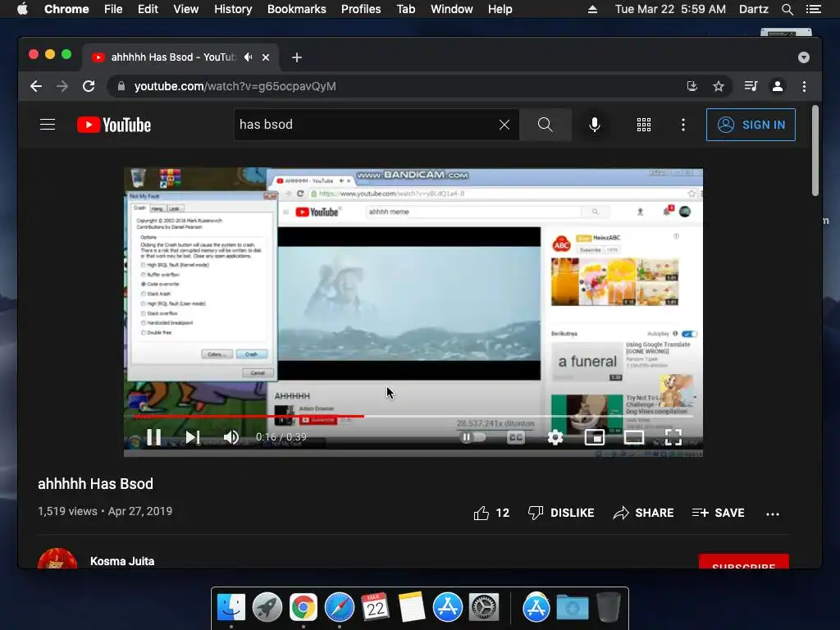Open System Preferences from the Dock

point(484,607)
